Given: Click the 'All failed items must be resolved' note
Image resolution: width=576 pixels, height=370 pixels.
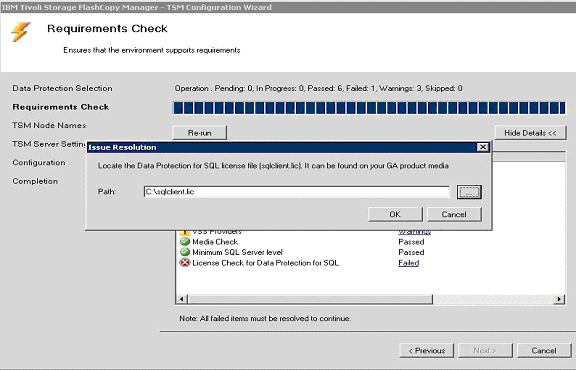Looking at the screenshot, I should click(265, 319).
